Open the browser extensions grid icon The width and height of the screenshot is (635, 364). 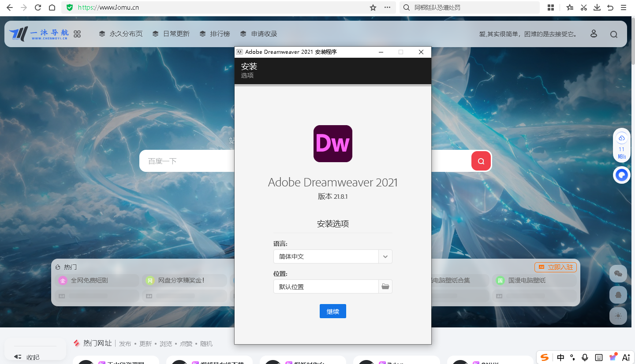click(x=551, y=7)
